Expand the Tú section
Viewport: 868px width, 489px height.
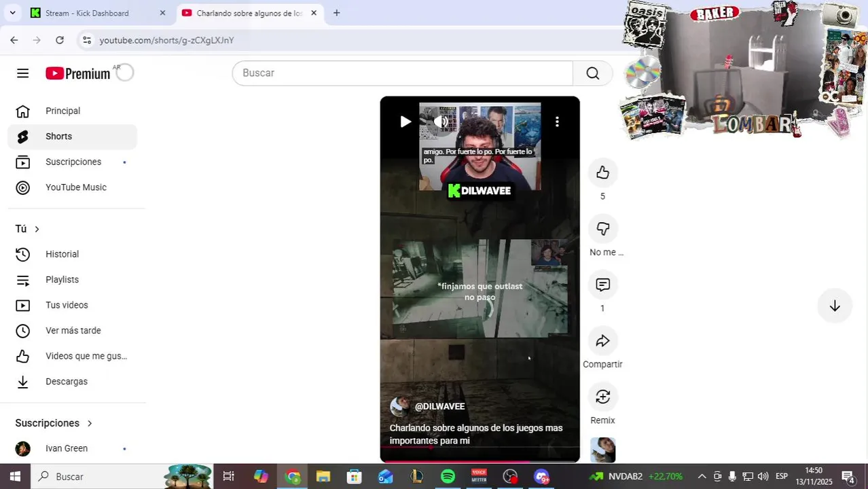28,229
